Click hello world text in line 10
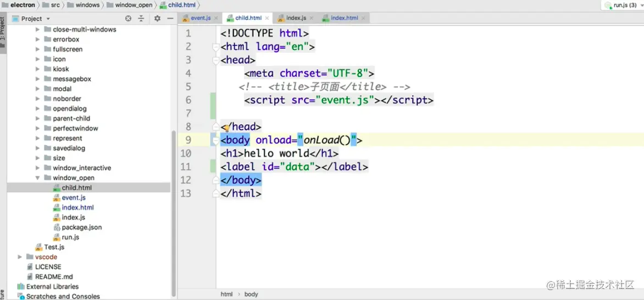 (x=276, y=153)
